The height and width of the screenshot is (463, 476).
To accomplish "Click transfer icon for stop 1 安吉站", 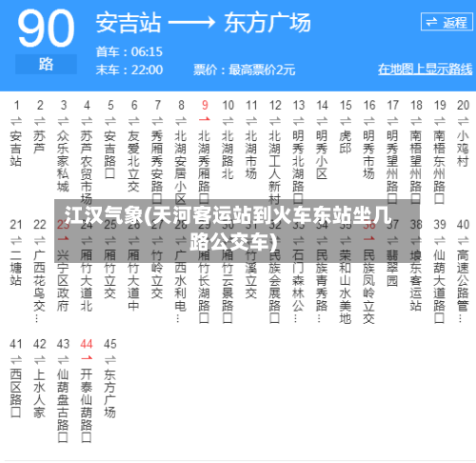I will coord(16,121).
